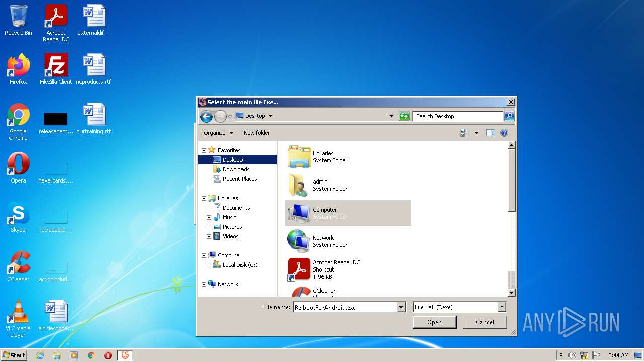Viewport: 644px width, 362px height.
Task: Select the admin folder in the file list
Action: [x=348, y=185]
